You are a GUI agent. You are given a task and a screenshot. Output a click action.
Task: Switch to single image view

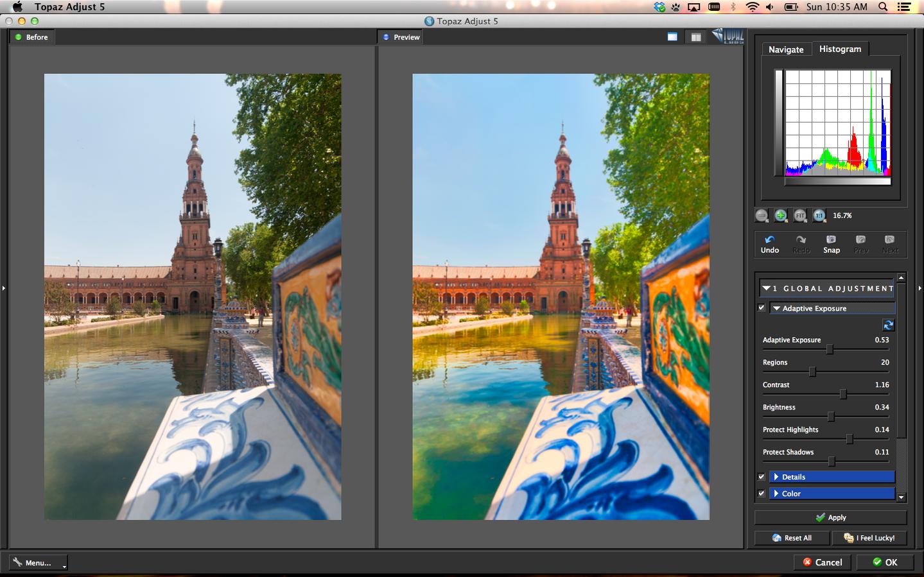[x=672, y=37]
